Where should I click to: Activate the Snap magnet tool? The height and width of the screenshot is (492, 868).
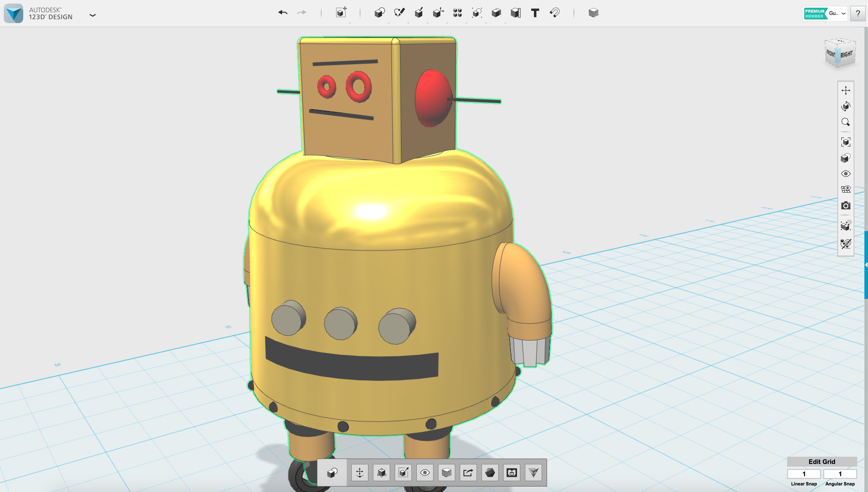[554, 13]
